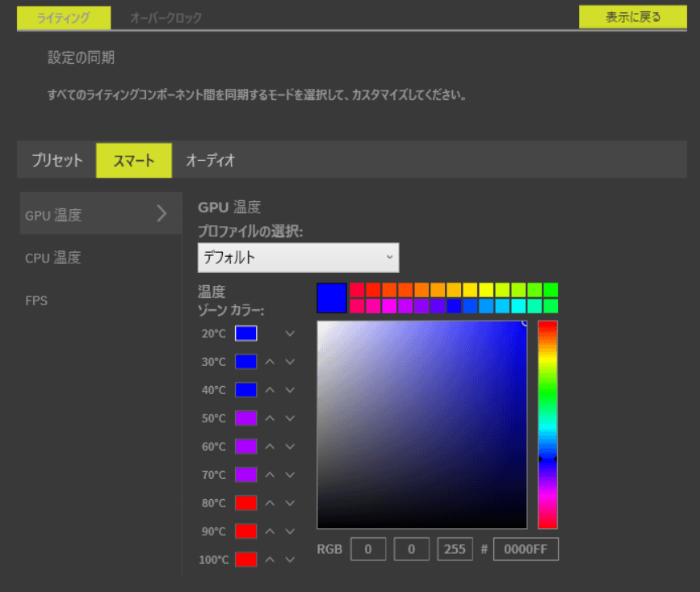This screenshot has width=700, height=592.
Task: Select the スマート sub-tab
Action: (134, 160)
